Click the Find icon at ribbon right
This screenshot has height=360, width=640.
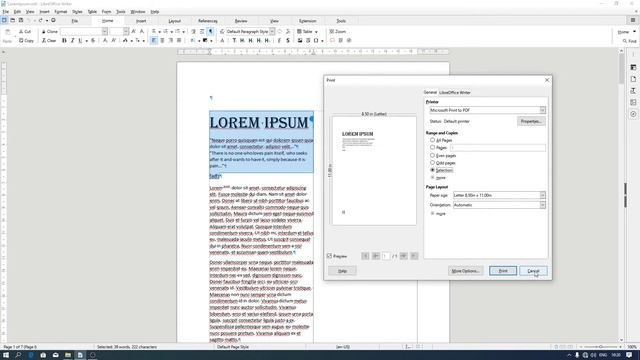(x=629, y=41)
